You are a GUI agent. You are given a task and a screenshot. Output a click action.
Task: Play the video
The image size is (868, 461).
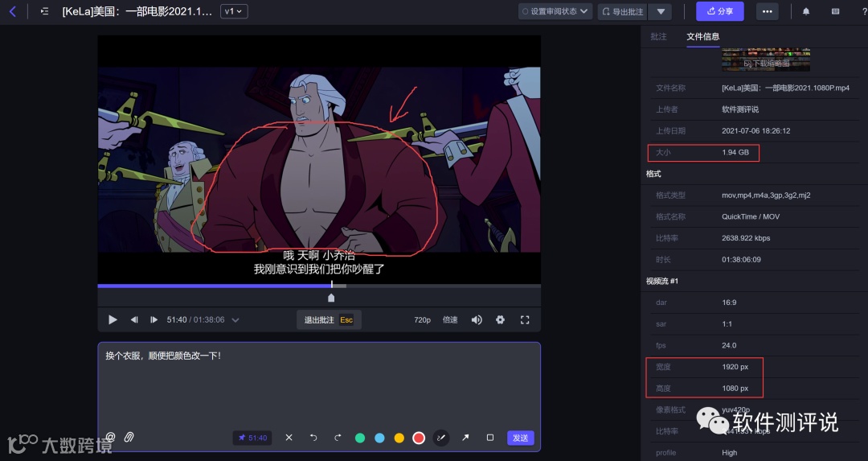tap(113, 319)
